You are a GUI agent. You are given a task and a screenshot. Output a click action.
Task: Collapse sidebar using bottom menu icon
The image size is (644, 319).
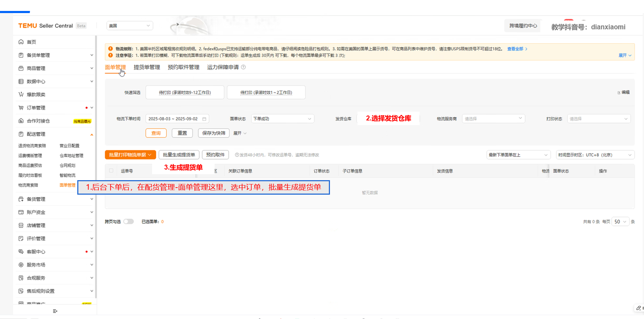tap(55, 311)
